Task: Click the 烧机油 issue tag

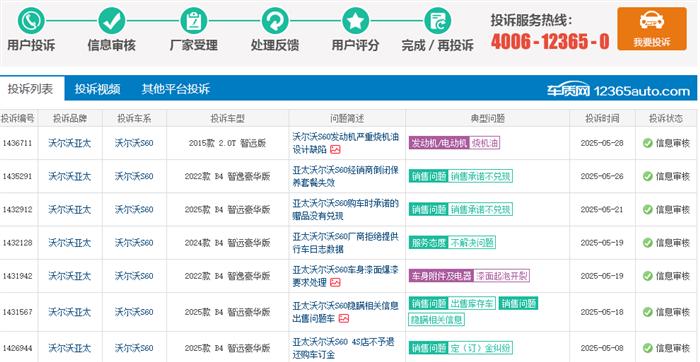Action: coord(484,143)
